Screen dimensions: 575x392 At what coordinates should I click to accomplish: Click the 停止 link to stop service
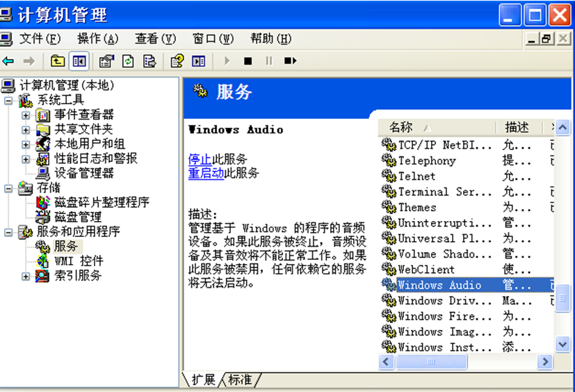[x=200, y=159]
